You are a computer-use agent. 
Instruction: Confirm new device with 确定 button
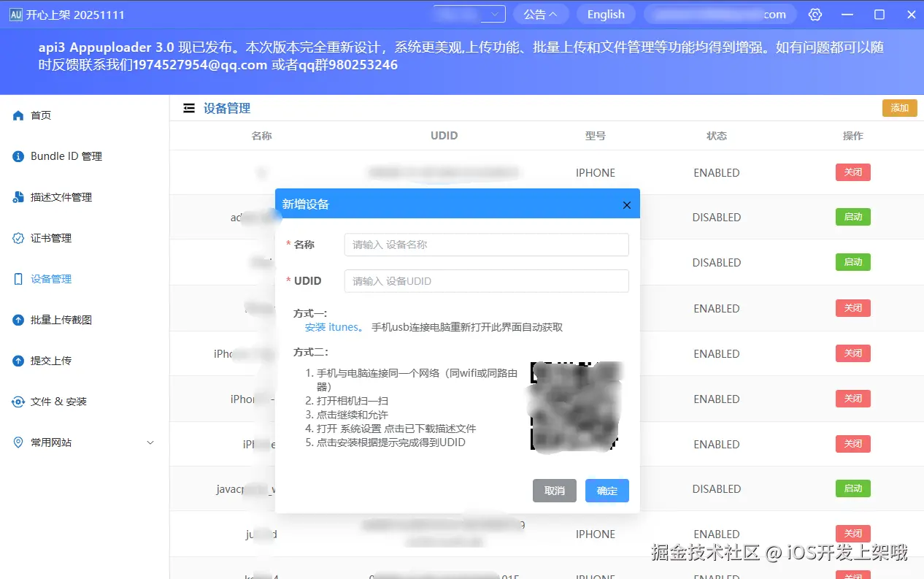[607, 490]
